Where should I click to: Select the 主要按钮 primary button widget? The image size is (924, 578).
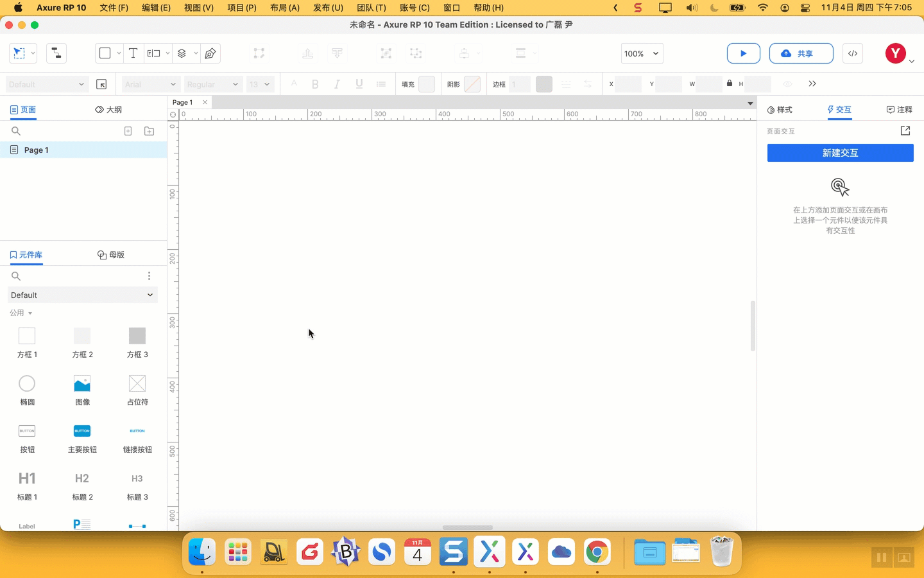click(82, 438)
